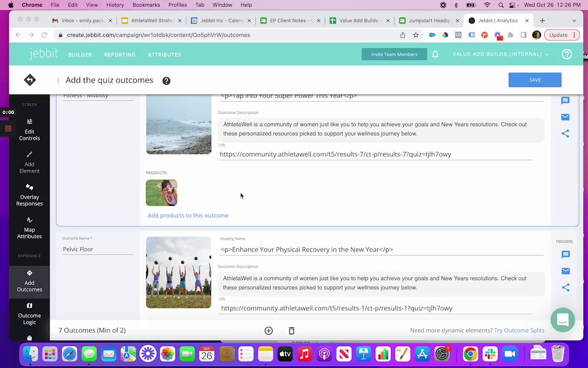Viewport: 588px width, 368px height.
Task: Open the Intercom chat bubble
Action: pos(562,320)
